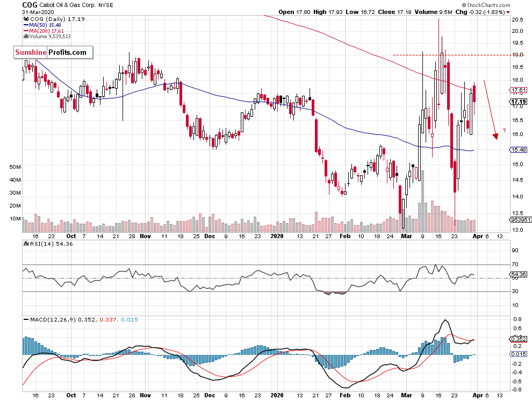Click the 10M volume axis label
The image size is (532, 400).
[15, 219]
